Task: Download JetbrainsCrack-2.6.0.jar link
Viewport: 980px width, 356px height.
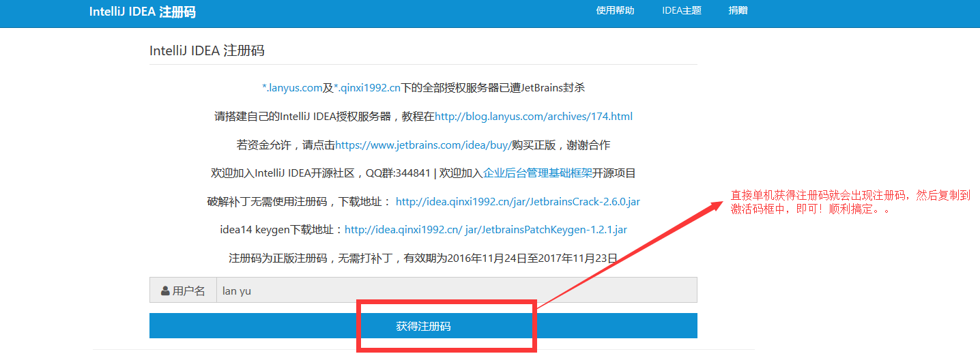Action: 518,202
